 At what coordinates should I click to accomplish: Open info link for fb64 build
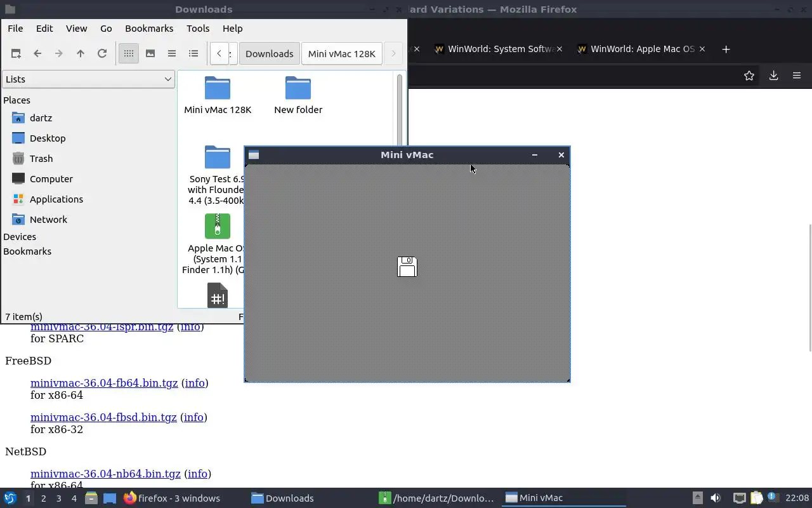pyautogui.click(x=195, y=383)
